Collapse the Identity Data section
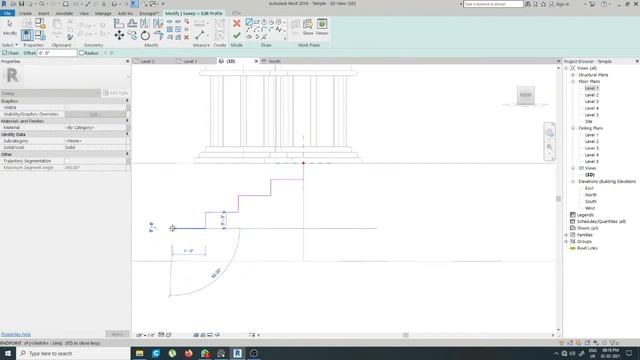 (127, 134)
